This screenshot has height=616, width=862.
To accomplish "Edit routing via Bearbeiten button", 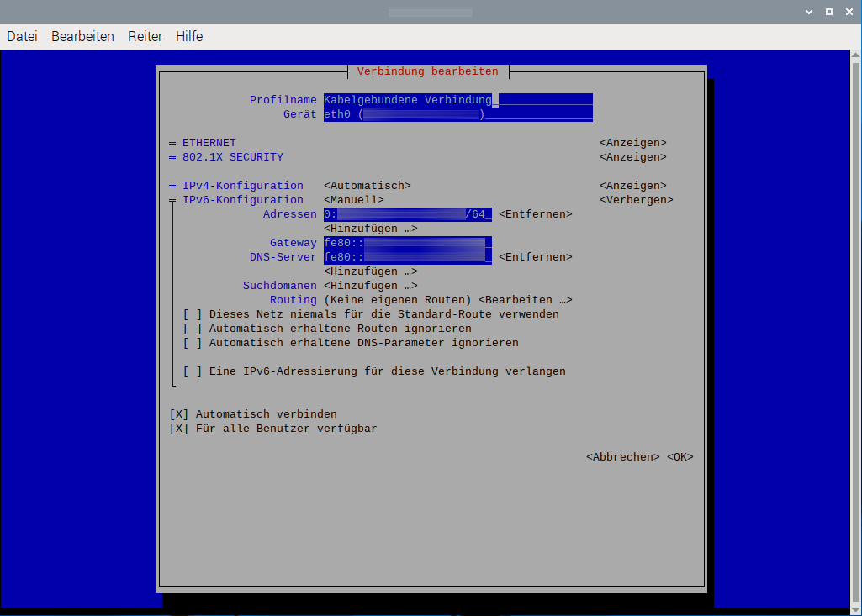I will pyautogui.click(x=525, y=300).
